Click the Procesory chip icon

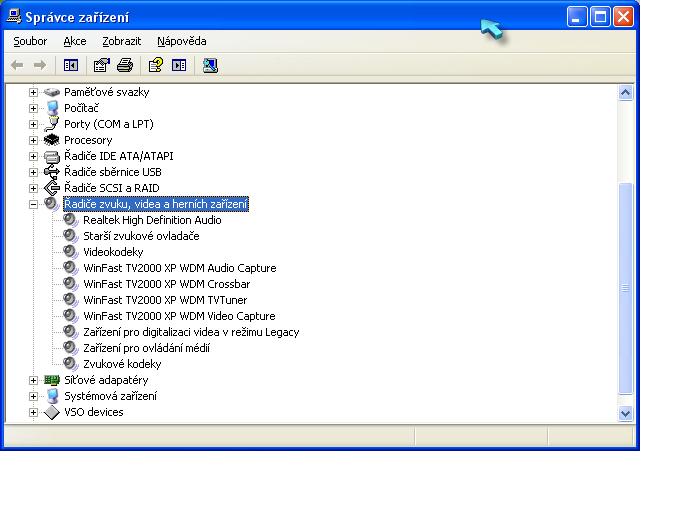point(52,140)
